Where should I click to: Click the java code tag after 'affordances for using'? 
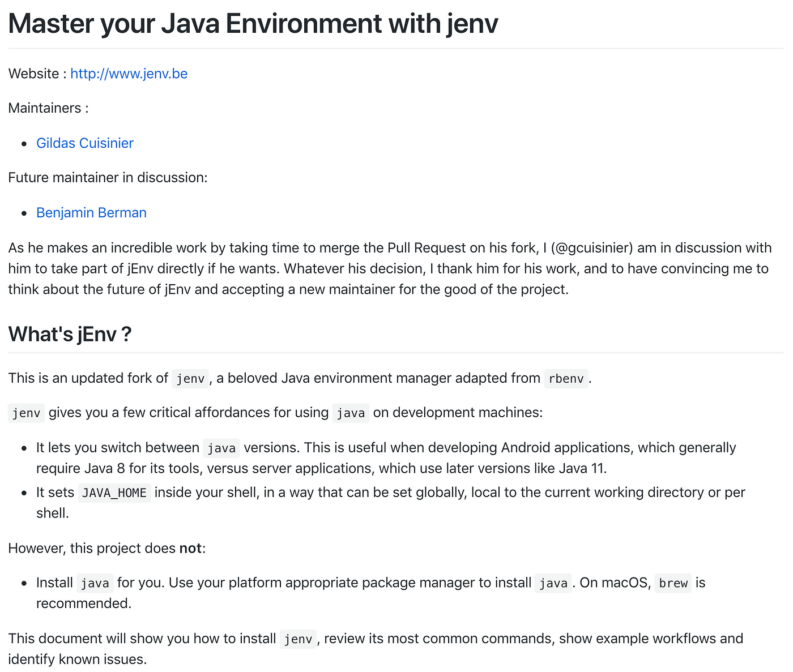[351, 413]
